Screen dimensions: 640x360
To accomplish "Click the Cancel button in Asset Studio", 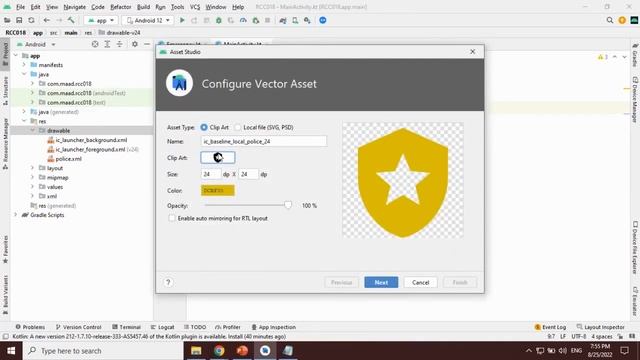I will pos(420,282).
